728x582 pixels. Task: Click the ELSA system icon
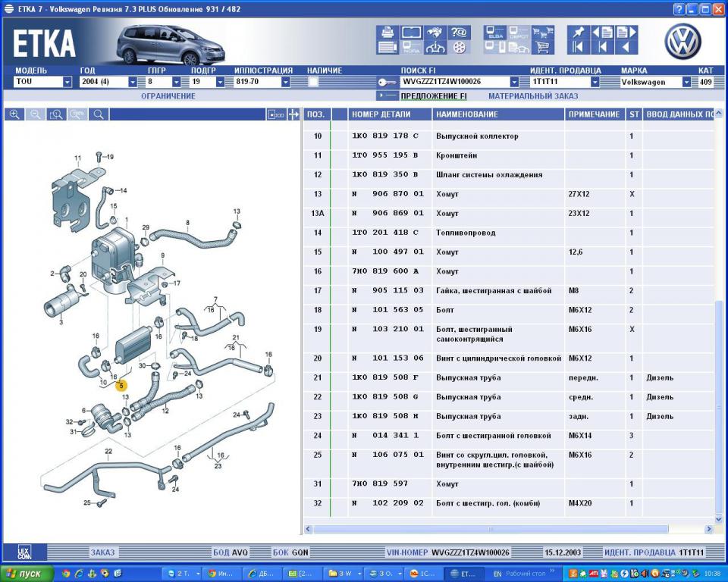pyautogui.click(x=495, y=32)
